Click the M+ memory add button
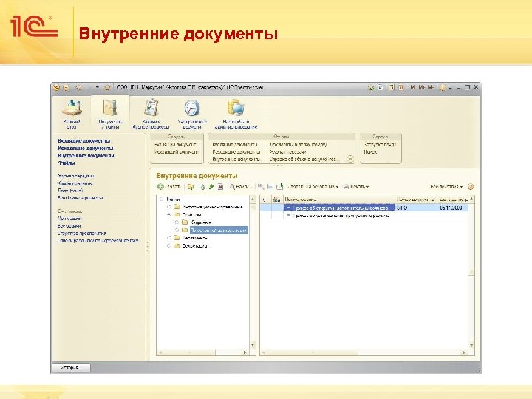The image size is (532, 399). click(422, 87)
